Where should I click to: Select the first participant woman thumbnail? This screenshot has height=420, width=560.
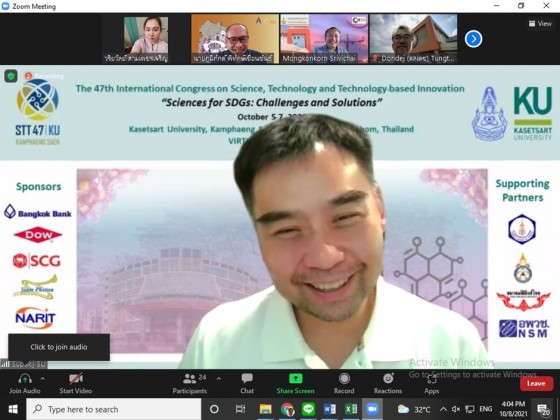coord(146,39)
